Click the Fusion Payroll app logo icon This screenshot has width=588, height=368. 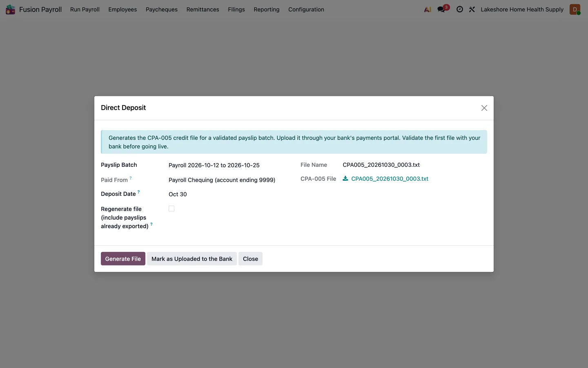pos(10,9)
